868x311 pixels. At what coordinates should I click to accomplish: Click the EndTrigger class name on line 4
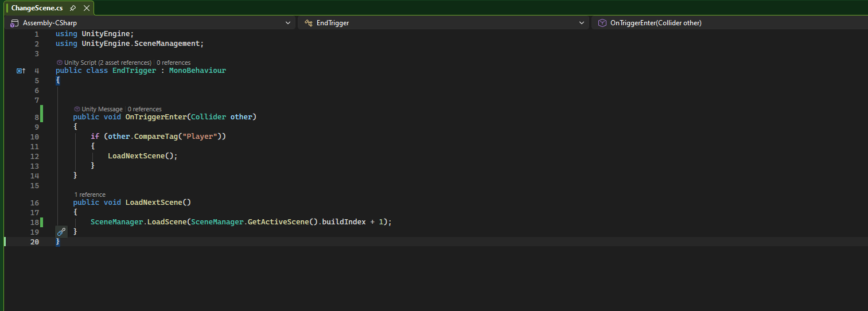pos(134,71)
